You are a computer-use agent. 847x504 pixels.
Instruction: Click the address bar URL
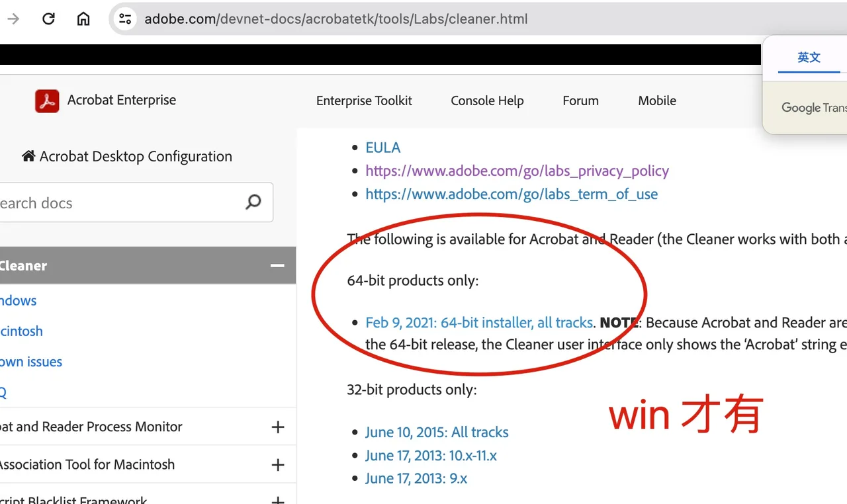coord(336,19)
